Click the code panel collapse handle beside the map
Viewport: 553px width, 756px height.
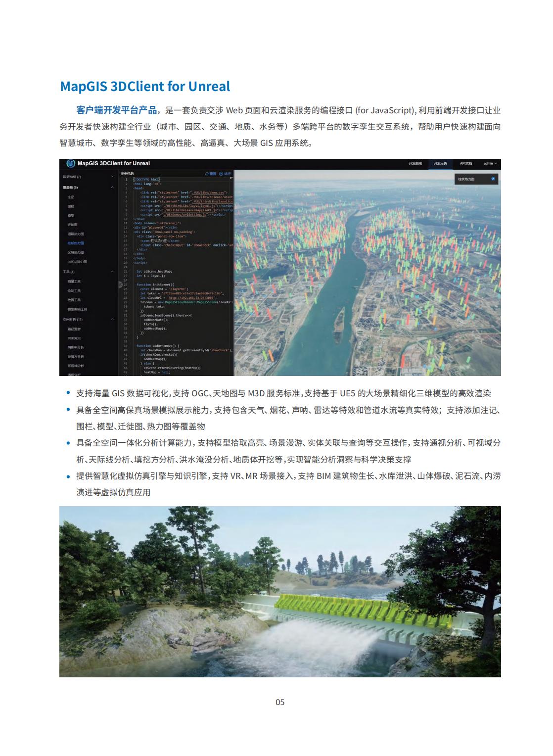[235, 284]
